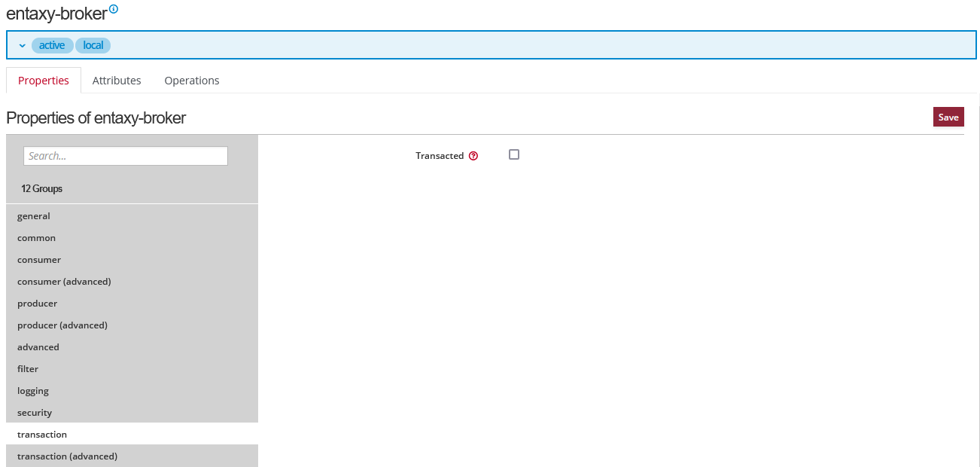
Task: Select the Properties tab
Action: point(44,81)
